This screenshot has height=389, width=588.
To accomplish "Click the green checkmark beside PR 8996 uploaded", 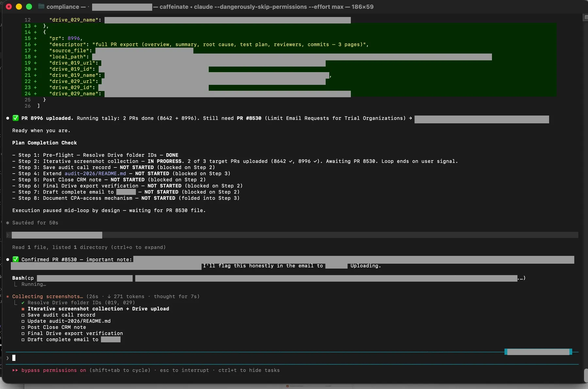I will tap(15, 118).
